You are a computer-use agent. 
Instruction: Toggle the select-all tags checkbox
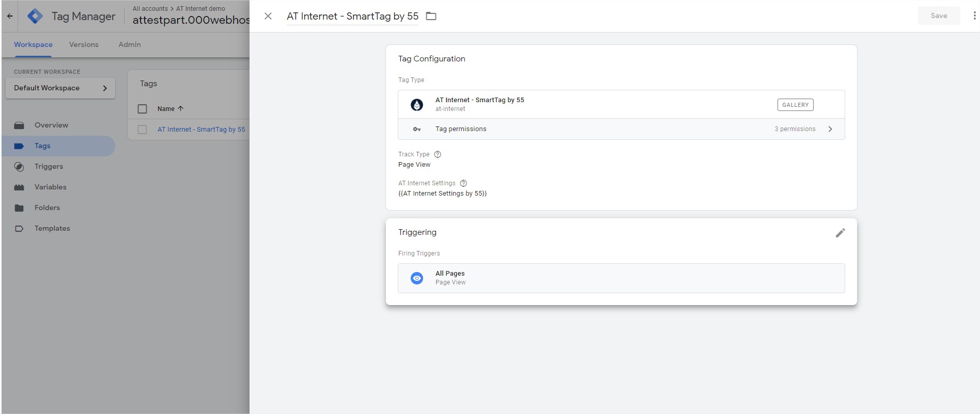143,109
